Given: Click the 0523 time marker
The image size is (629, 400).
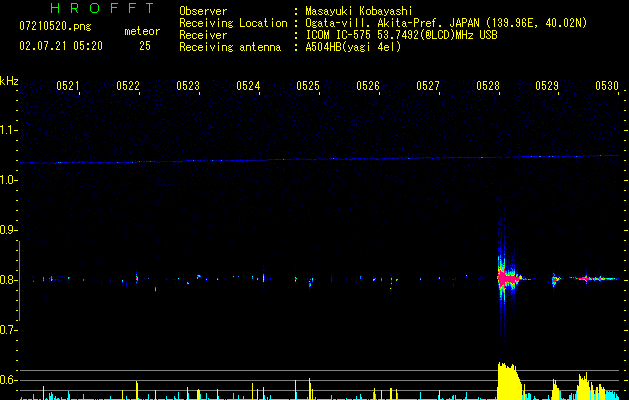Looking at the screenshot, I should (188, 86).
